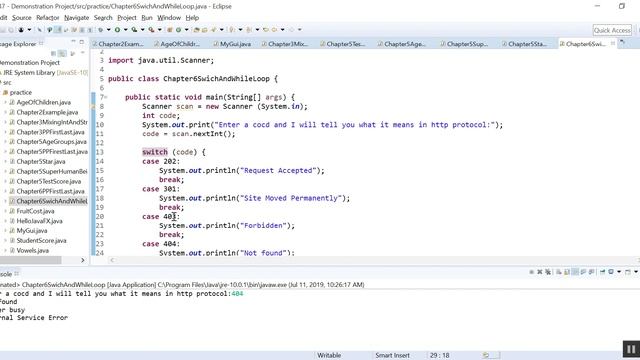The width and height of the screenshot is (640, 360).
Task: Click the New Java Class green icon
Action: click(x=178, y=30)
